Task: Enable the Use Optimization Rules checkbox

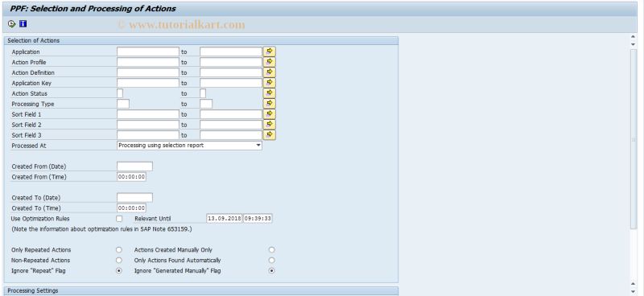Action: click(x=119, y=219)
